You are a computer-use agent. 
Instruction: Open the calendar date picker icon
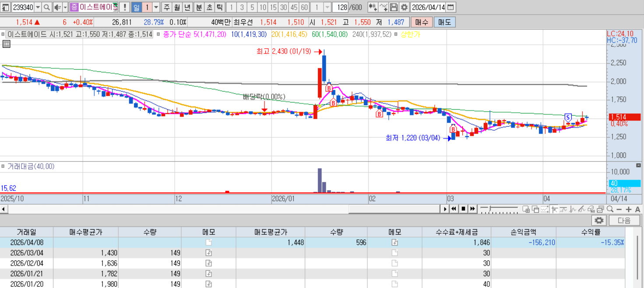click(x=450, y=7)
